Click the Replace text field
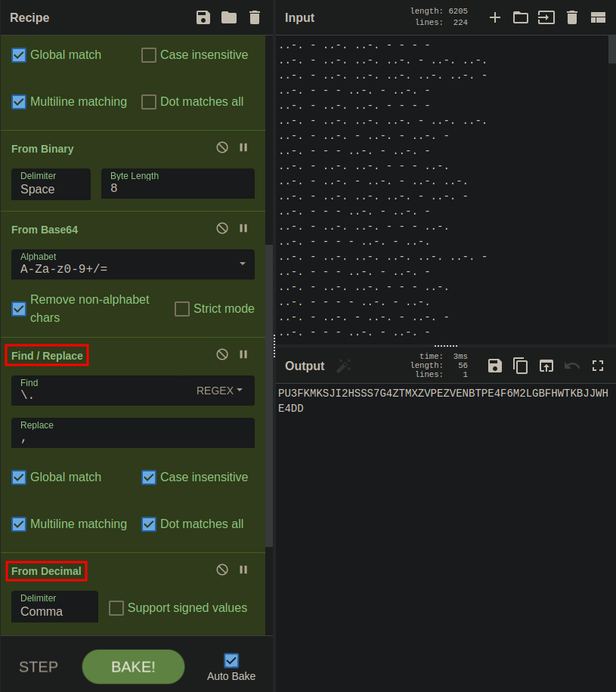The height and width of the screenshot is (692, 616). click(133, 433)
